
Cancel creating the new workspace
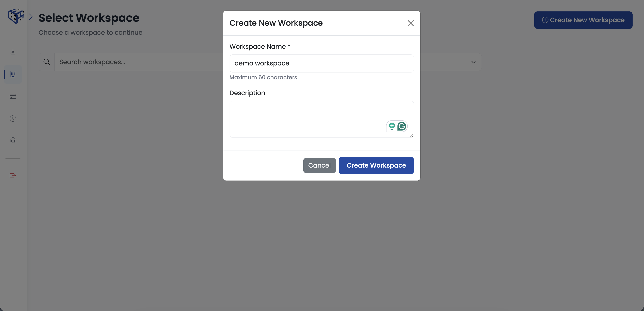[319, 165]
